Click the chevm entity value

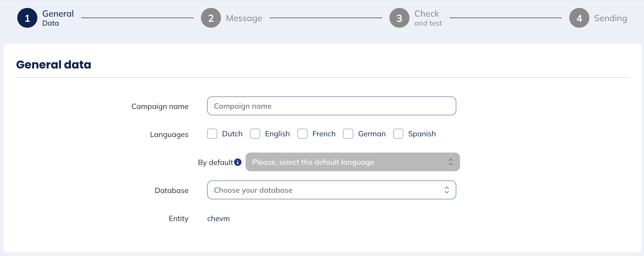(x=218, y=219)
